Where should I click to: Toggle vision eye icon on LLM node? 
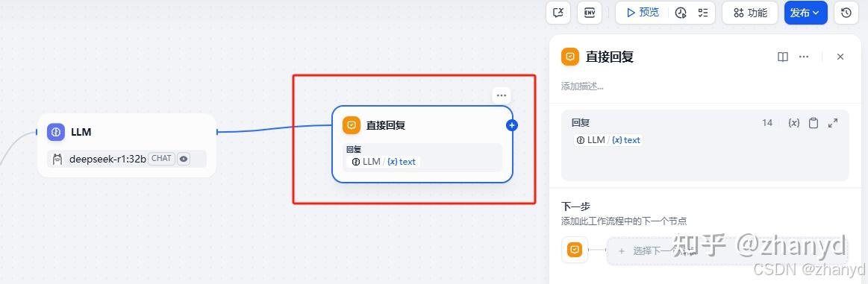184,159
